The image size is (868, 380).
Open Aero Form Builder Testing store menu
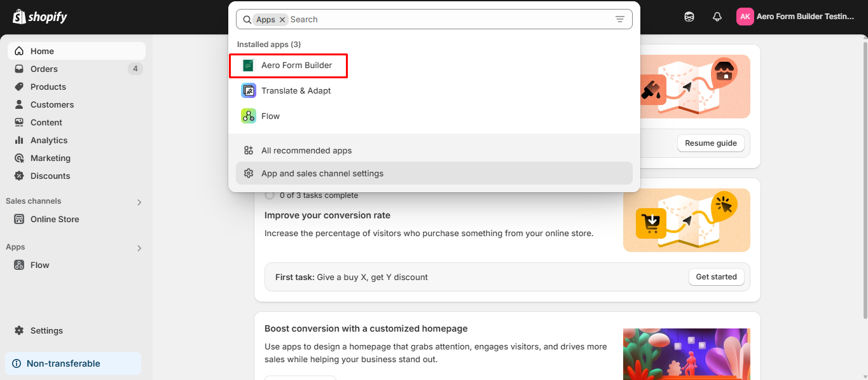pyautogui.click(x=805, y=17)
